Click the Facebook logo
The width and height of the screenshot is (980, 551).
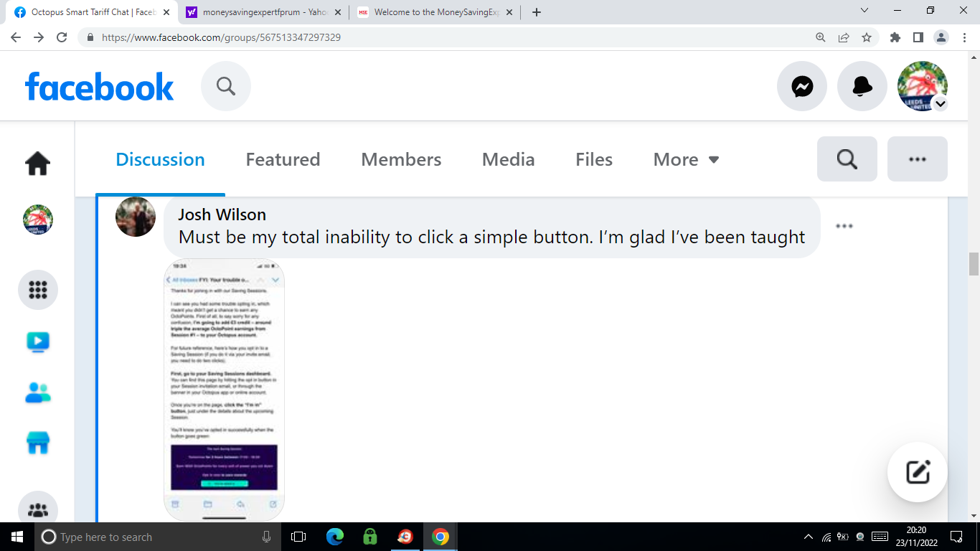click(100, 87)
